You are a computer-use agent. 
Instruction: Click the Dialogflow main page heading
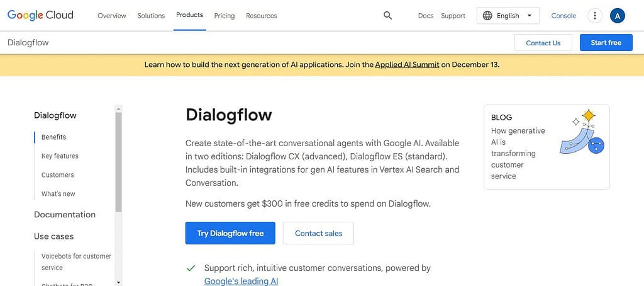click(x=228, y=115)
